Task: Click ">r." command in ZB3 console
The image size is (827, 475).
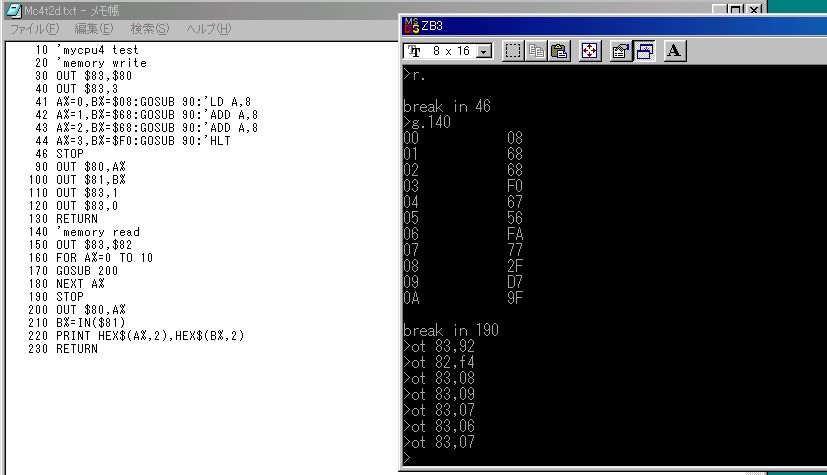Action: 414,75
